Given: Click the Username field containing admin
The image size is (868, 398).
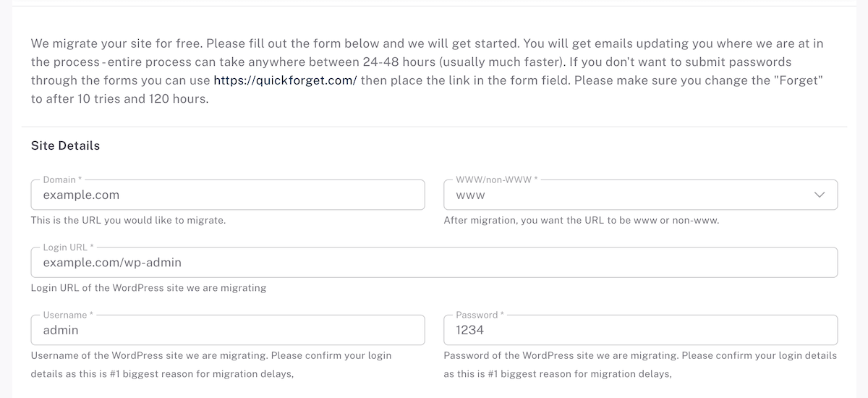Looking at the screenshot, I should tap(227, 330).
